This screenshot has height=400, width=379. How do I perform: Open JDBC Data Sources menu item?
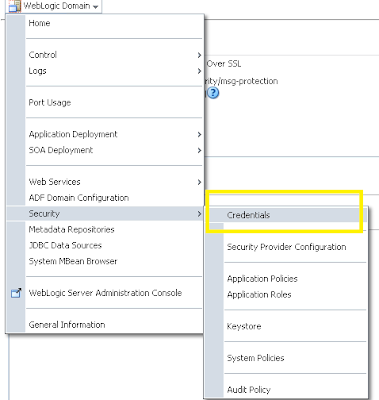65,246
